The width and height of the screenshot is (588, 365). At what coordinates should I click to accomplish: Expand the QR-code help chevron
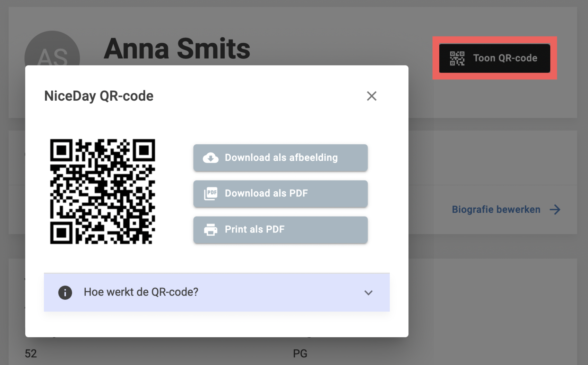(368, 293)
